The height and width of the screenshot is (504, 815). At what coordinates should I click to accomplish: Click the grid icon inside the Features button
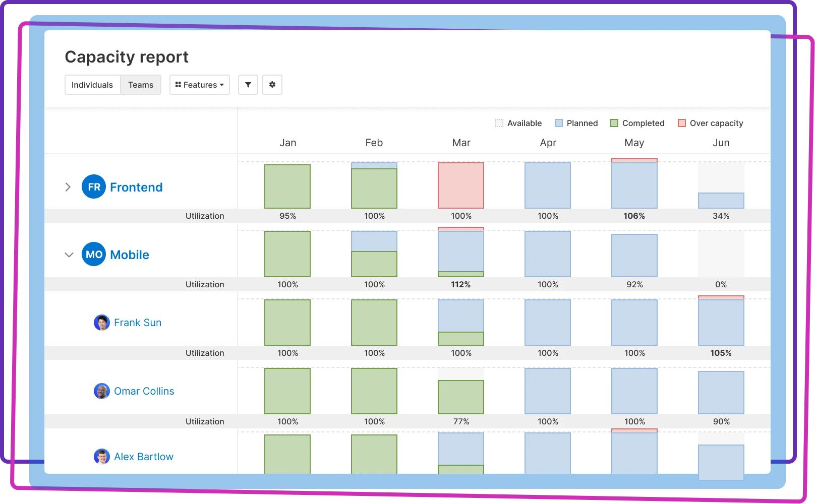coord(179,85)
